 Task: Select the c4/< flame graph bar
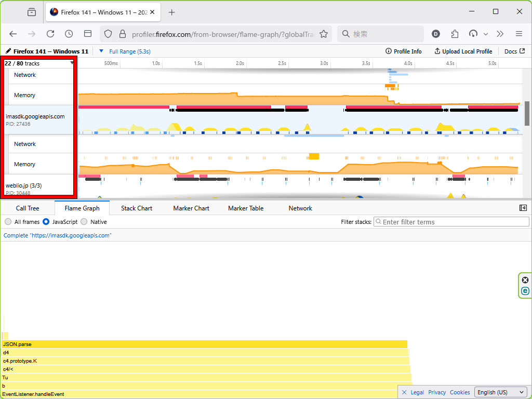click(x=206, y=369)
